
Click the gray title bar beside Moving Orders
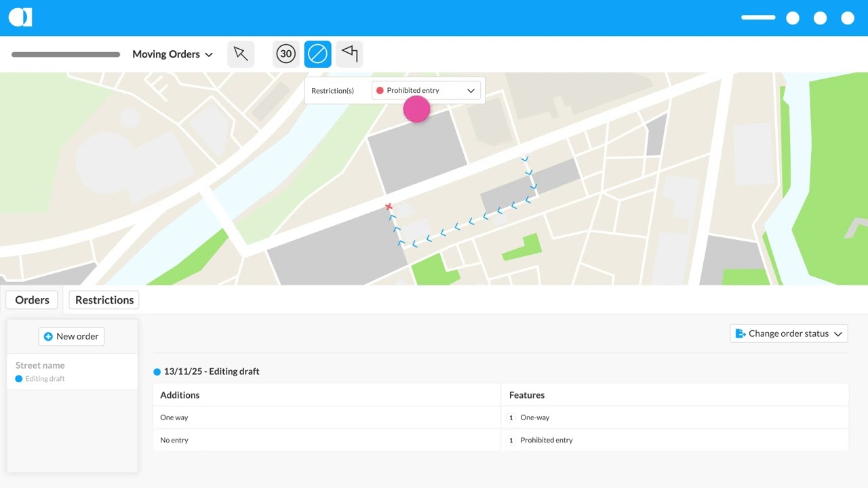pyautogui.click(x=66, y=55)
